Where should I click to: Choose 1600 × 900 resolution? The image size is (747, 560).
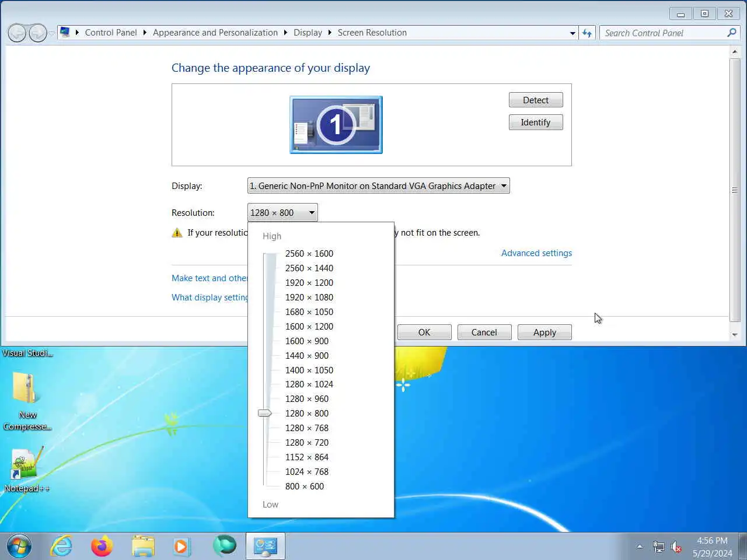(x=307, y=341)
